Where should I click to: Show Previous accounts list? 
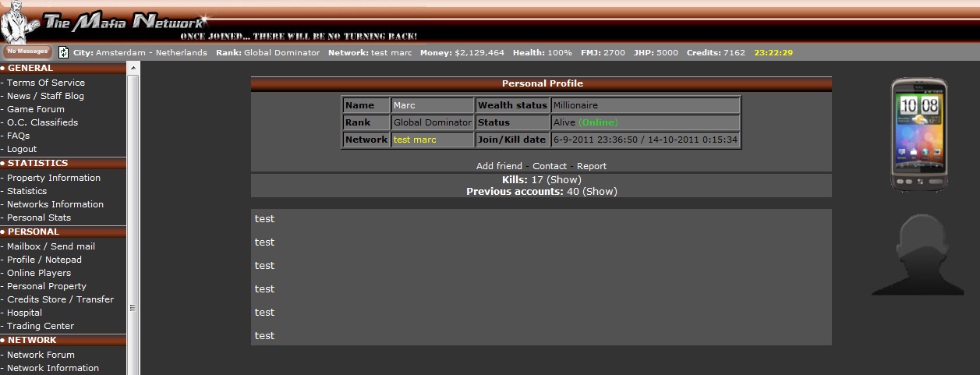[600, 192]
